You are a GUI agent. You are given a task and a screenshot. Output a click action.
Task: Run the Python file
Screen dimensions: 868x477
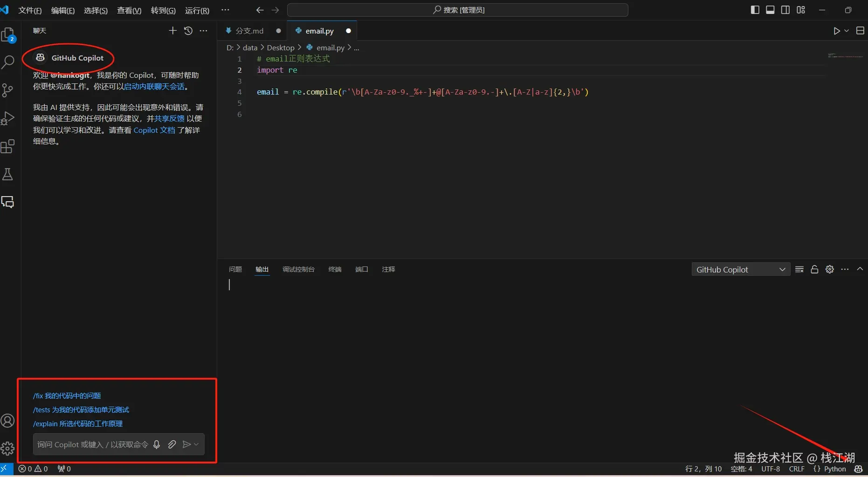coord(837,31)
